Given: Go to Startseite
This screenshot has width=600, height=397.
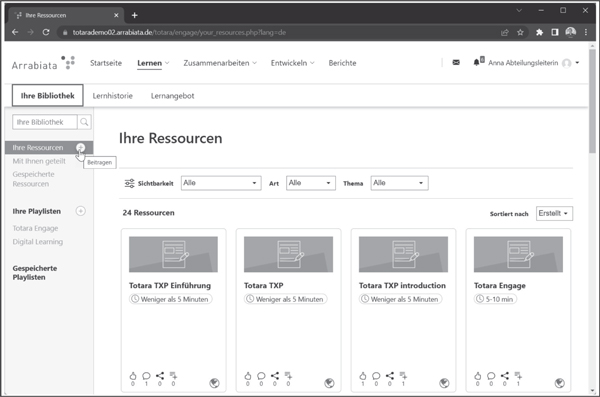Looking at the screenshot, I should coord(106,63).
